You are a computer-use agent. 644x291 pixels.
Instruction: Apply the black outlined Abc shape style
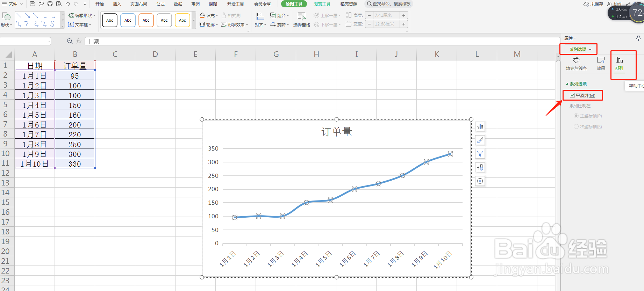[110, 20]
